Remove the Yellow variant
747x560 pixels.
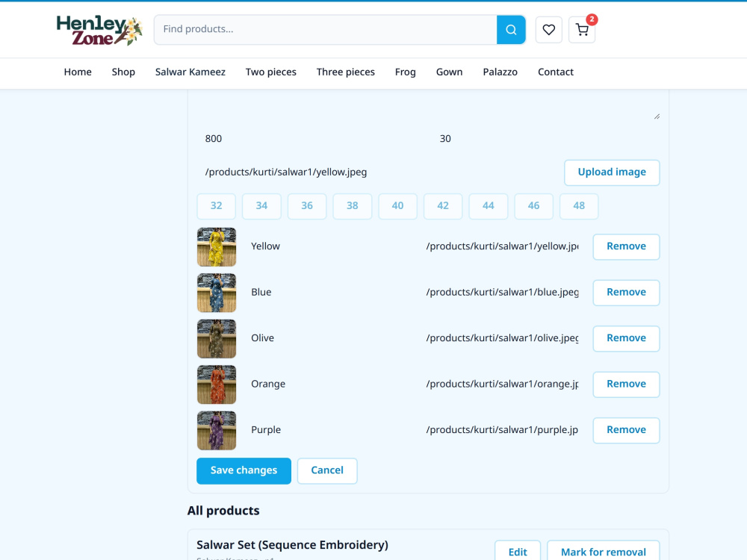pyautogui.click(x=626, y=246)
